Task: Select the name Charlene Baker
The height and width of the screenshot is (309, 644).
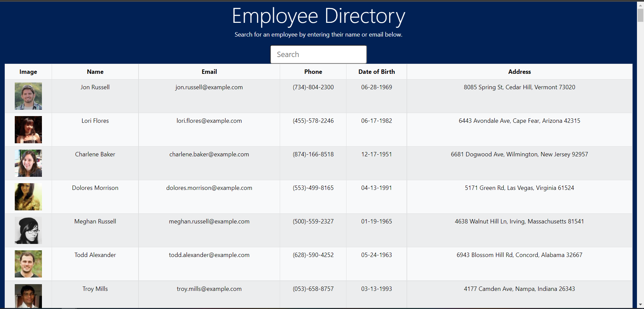Action: click(x=95, y=154)
